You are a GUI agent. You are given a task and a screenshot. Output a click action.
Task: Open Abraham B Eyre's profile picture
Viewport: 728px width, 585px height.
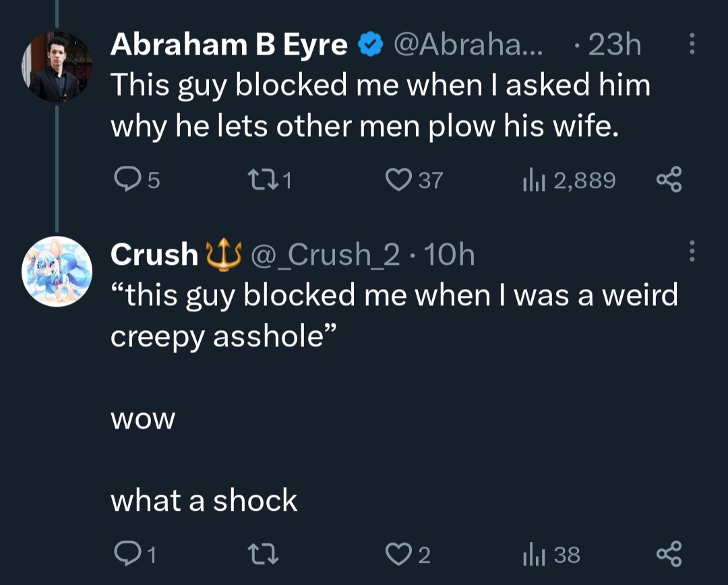pyautogui.click(x=57, y=67)
